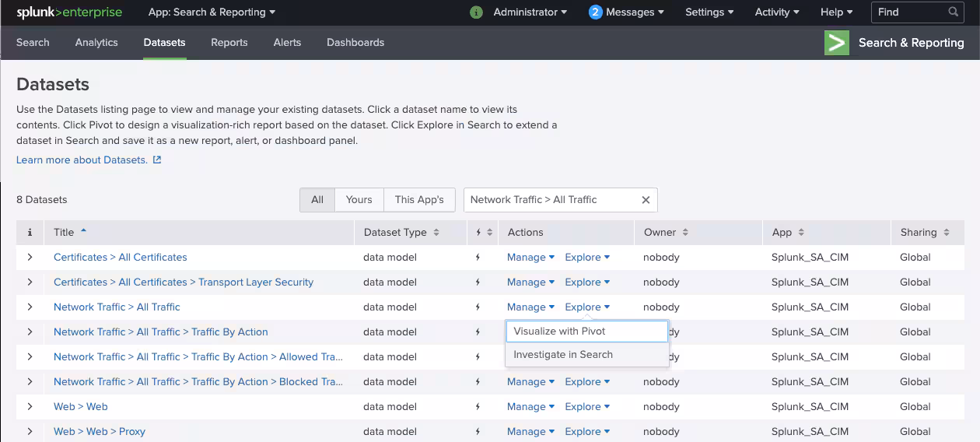
Task: Expand the Certificates > All Certificates row
Action: click(30, 258)
